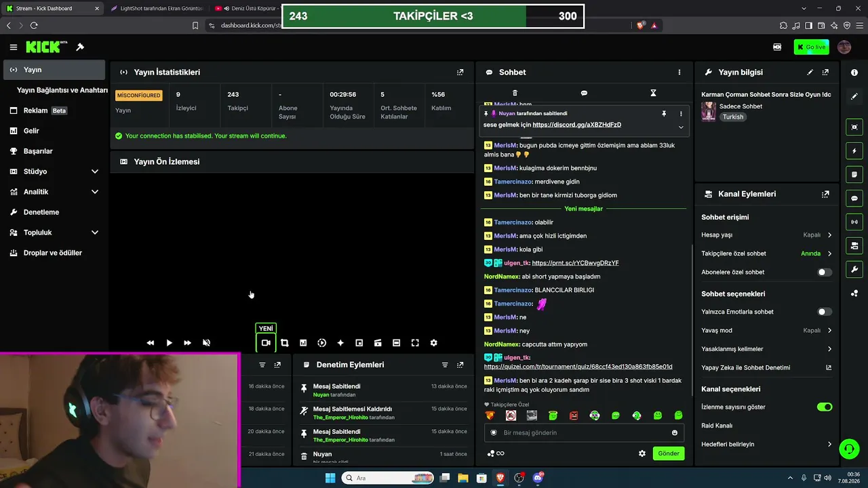Image resolution: width=868 pixels, height=488 pixels.
Task: Open the green headset support button
Action: pos(848,449)
